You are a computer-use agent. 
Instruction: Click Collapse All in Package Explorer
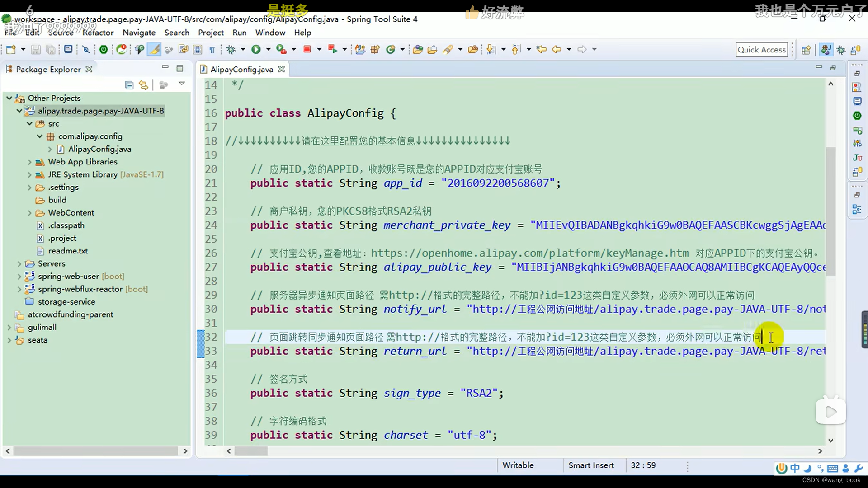click(x=129, y=85)
